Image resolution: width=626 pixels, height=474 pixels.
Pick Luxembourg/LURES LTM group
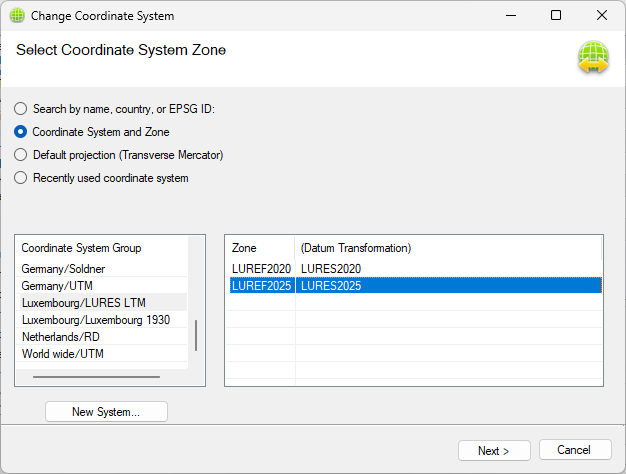(102, 303)
